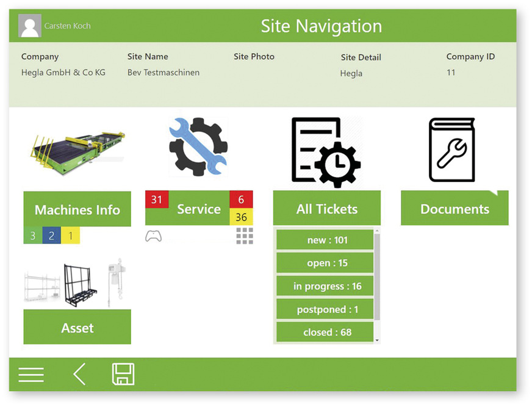The height and width of the screenshot is (410, 532).
Task: Open the Machines Info button
Action: click(x=77, y=210)
